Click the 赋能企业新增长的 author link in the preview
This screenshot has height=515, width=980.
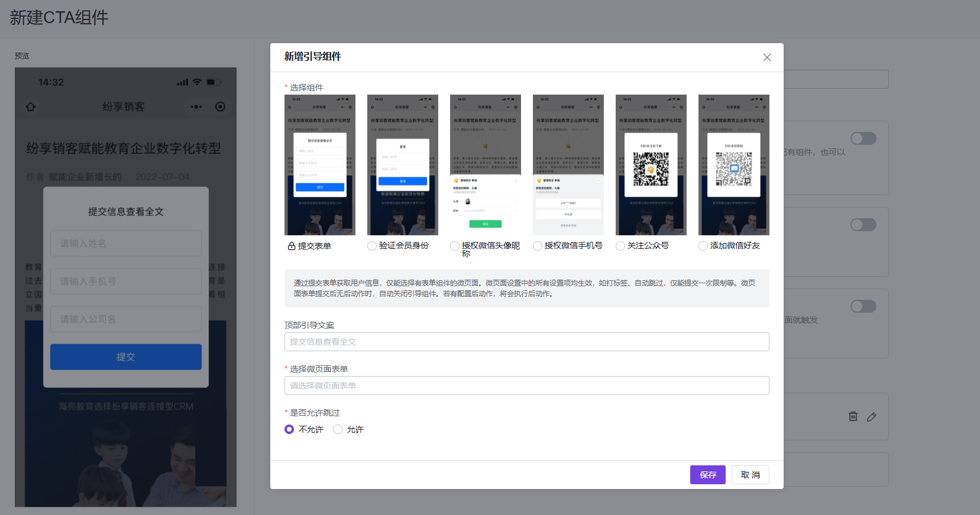tap(85, 177)
